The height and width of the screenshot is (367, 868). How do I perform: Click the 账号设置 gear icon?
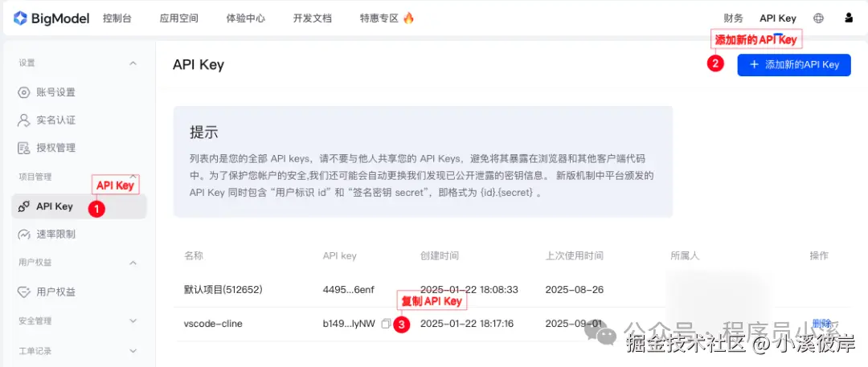pyautogui.click(x=23, y=92)
